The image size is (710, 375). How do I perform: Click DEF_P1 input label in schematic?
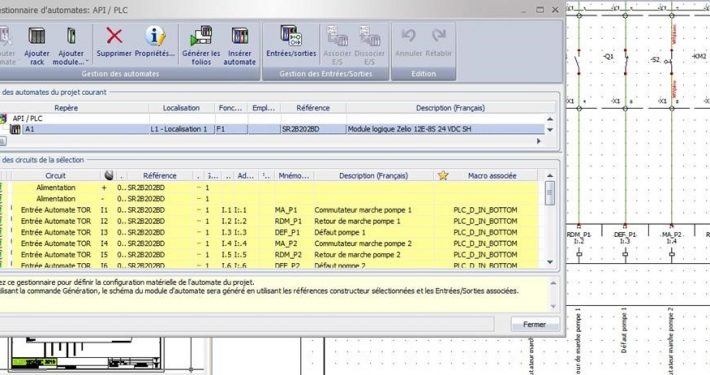(625, 235)
